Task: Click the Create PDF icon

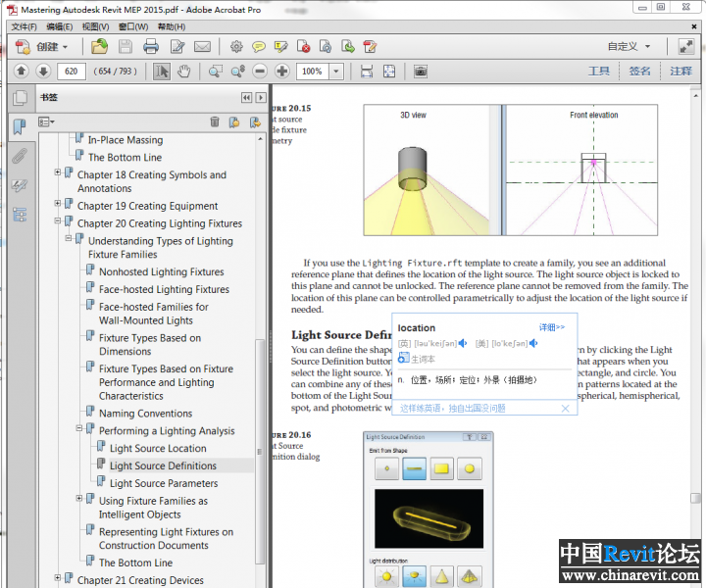Action: click(x=23, y=47)
